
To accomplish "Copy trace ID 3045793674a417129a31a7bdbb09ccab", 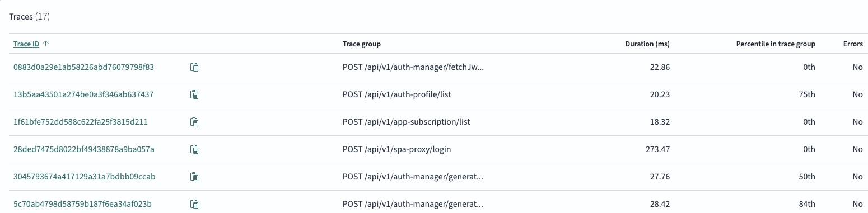I will [194, 177].
